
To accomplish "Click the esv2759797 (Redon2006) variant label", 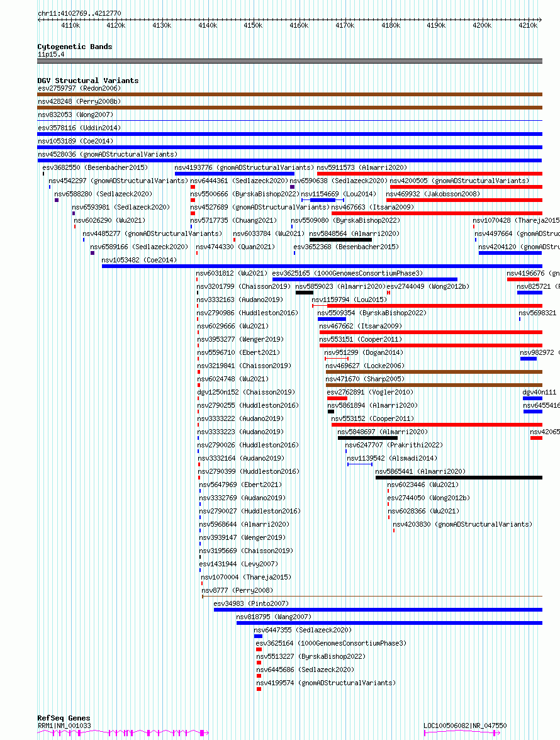I will (x=79, y=88).
